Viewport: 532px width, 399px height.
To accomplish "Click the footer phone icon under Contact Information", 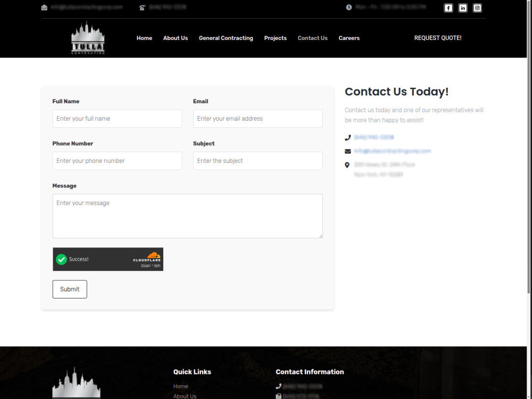I will point(279,386).
